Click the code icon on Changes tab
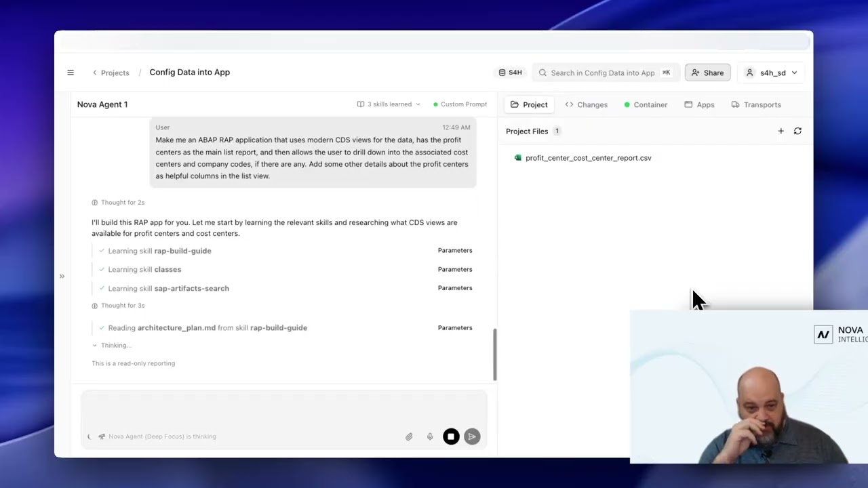The image size is (868, 488). point(570,104)
